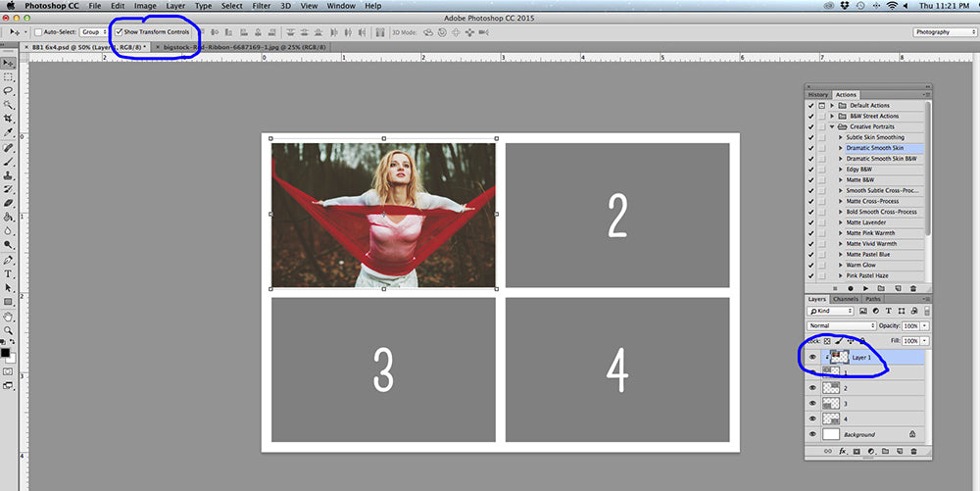Hide Layer 1 using its eye icon
This screenshot has height=491, width=980.
[812, 358]
